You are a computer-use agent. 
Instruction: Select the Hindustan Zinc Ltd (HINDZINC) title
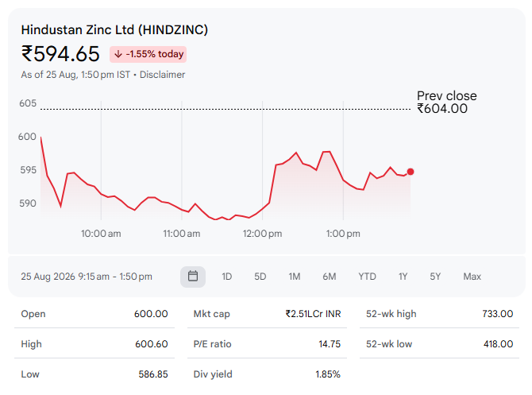click(114, 30)
